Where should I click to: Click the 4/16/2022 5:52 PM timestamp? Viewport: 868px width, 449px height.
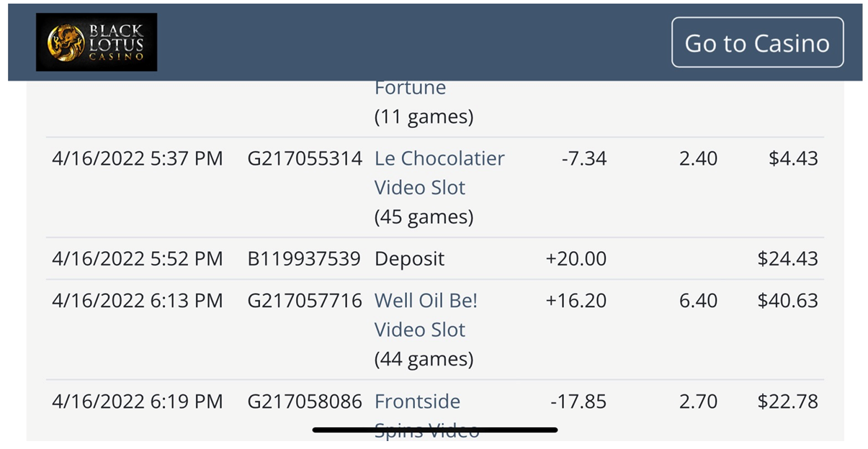point(138,259)
